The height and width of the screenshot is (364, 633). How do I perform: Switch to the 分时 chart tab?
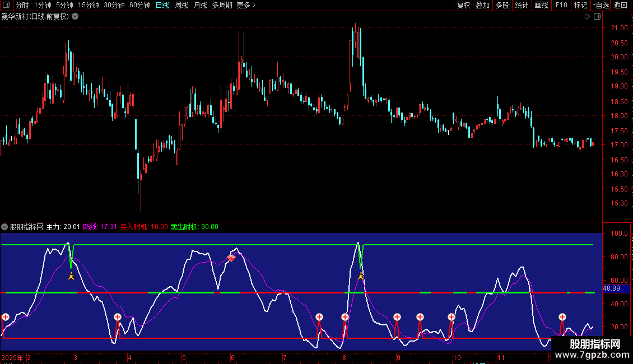22,5
